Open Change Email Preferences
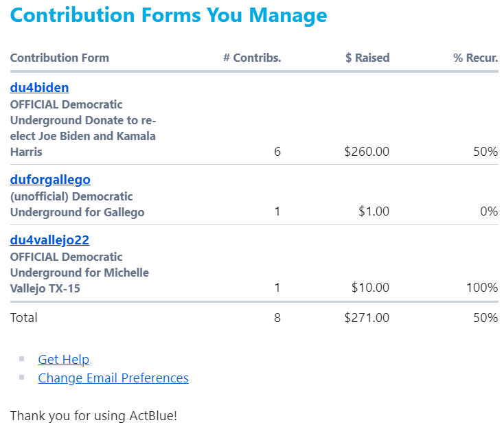Image resolution: width=504 pixels, height=427 pixels. (113, 378)
